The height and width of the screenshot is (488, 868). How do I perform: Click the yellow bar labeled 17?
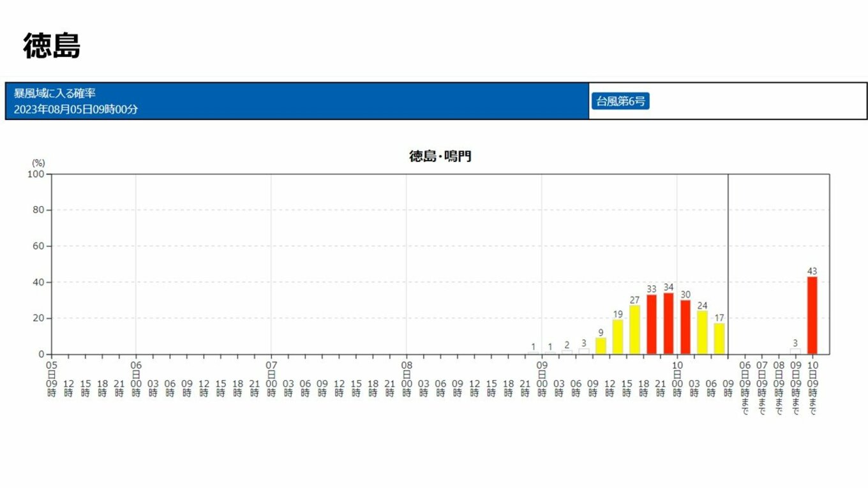719,339
